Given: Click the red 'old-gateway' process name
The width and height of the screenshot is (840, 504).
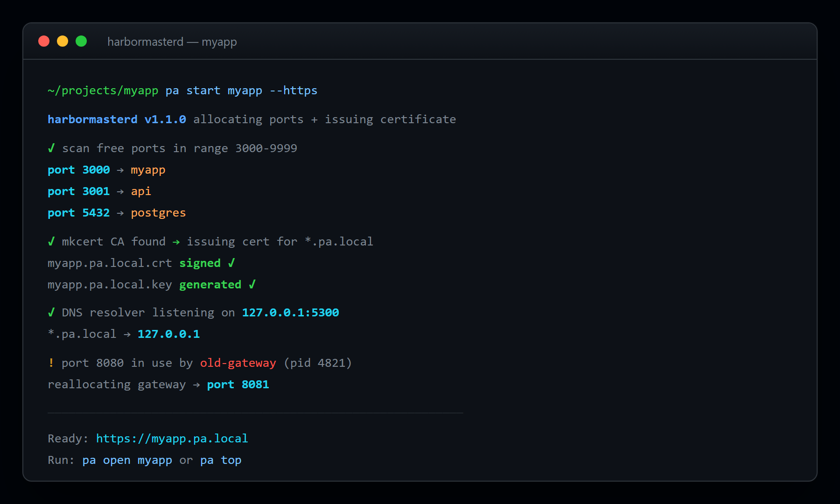Looking at the screenshot, I should pos(238,363).
